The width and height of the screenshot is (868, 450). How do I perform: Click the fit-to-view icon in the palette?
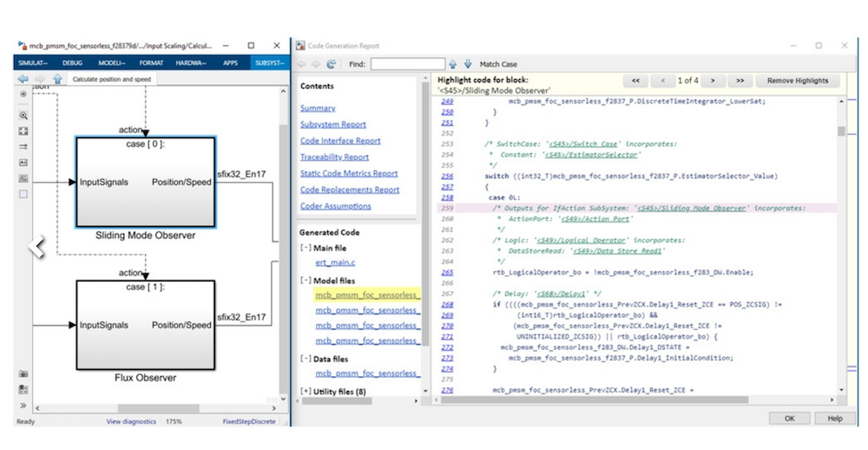click(x=23, y=131)
